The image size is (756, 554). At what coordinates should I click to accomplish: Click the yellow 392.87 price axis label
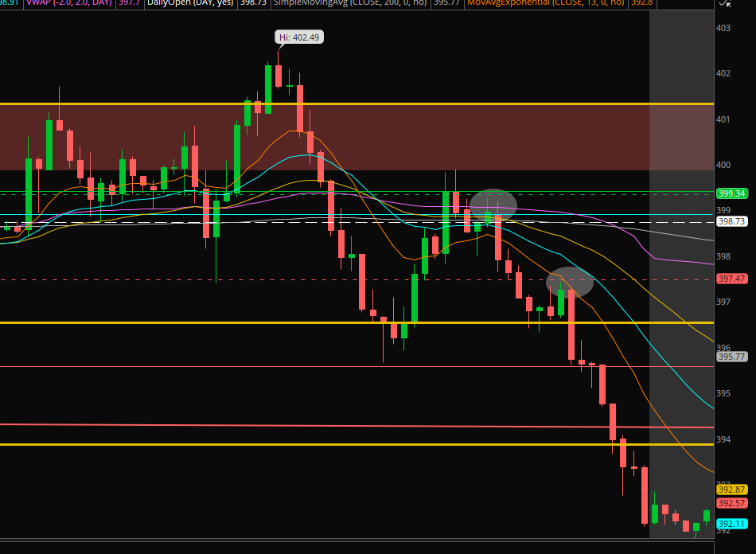tap(731, 490)
